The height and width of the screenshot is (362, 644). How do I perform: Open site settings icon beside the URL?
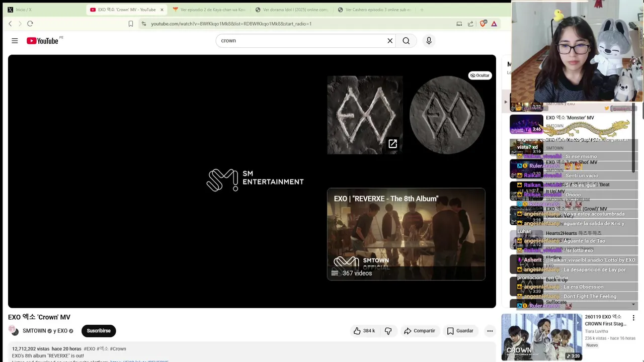[x=144, y=24]
